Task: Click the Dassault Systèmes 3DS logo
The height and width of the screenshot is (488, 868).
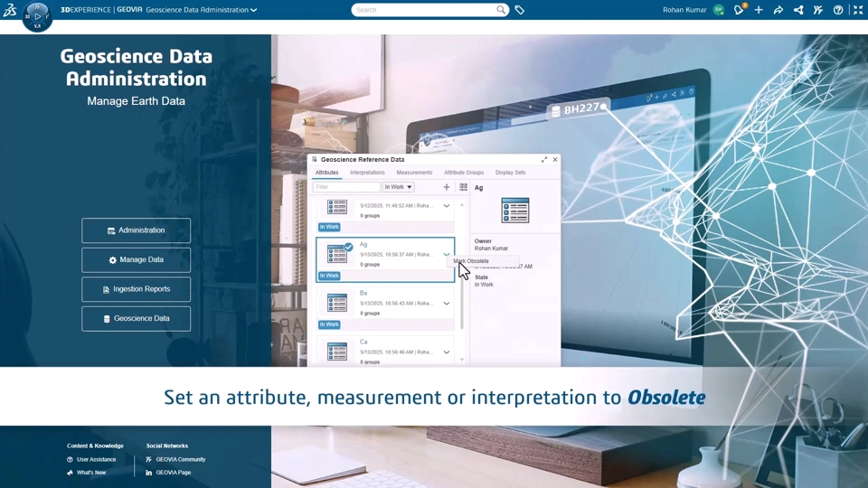Action: [x=10, y=10]
